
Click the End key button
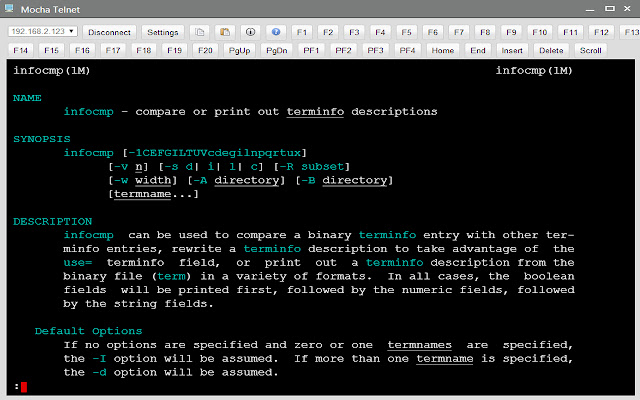(x=478, y=50)
